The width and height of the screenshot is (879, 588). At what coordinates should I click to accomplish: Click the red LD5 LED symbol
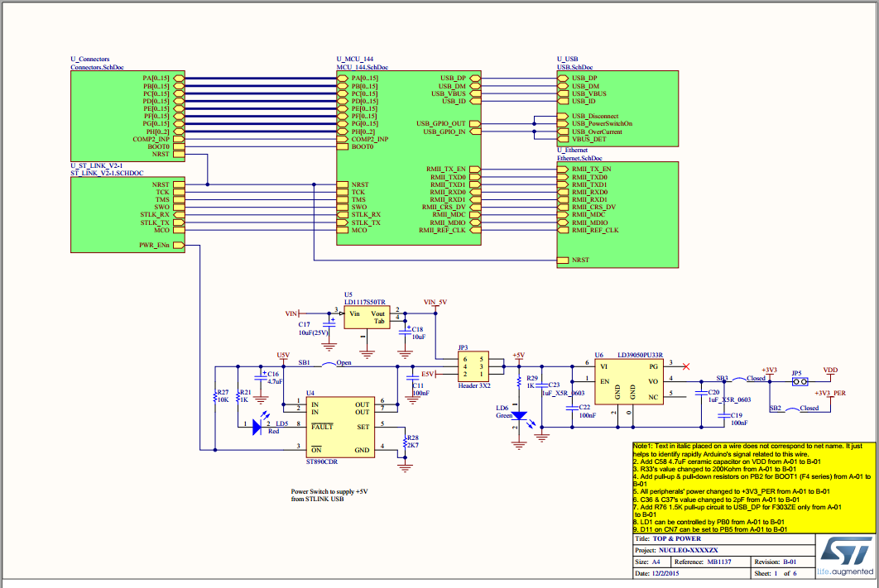257,427
